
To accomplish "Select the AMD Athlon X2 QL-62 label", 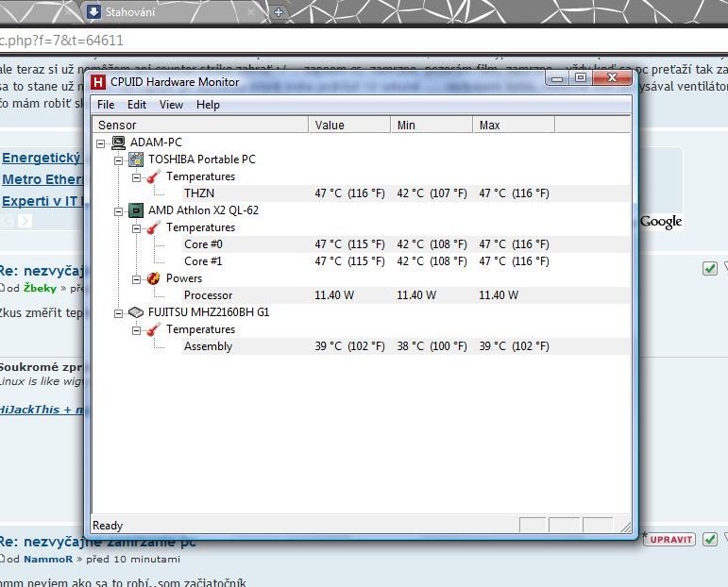I will pyautogui.click(x=203, y=210).
